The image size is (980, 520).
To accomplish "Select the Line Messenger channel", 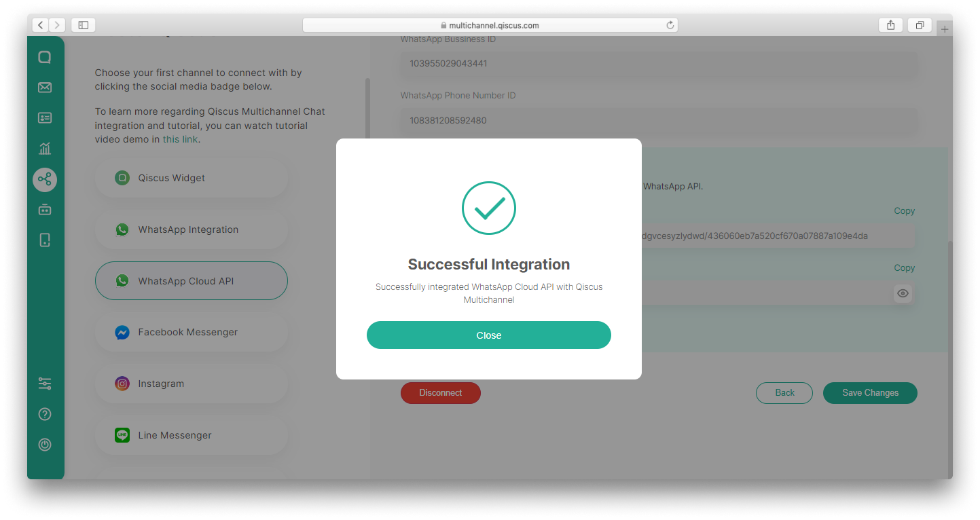I will (x=192, y=435).
